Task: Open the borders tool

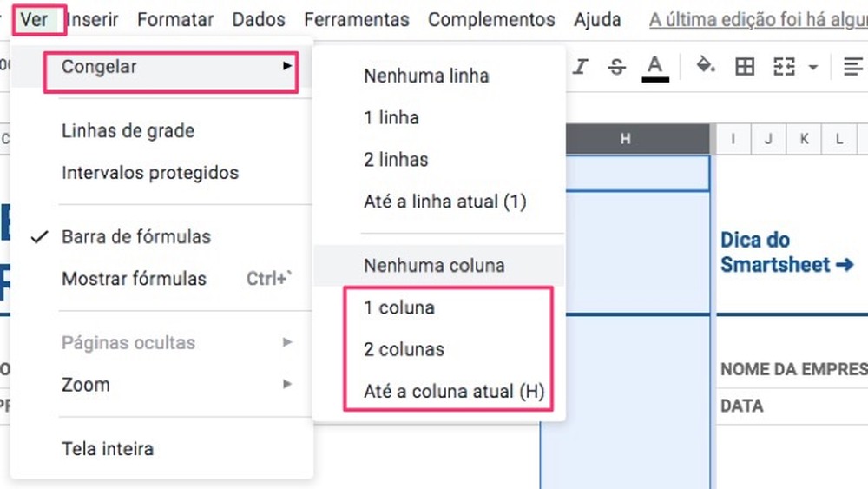Action: pyautogui.click(x=745, y=67)
